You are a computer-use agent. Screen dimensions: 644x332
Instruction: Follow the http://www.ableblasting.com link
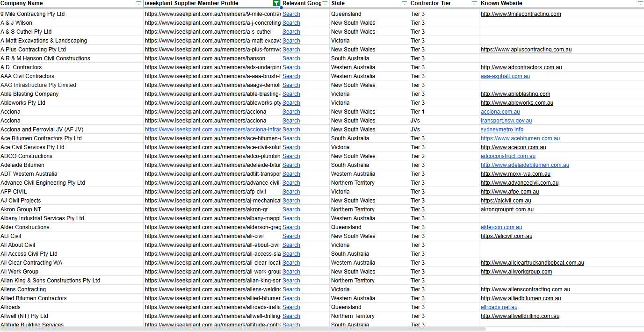(515, 94)
